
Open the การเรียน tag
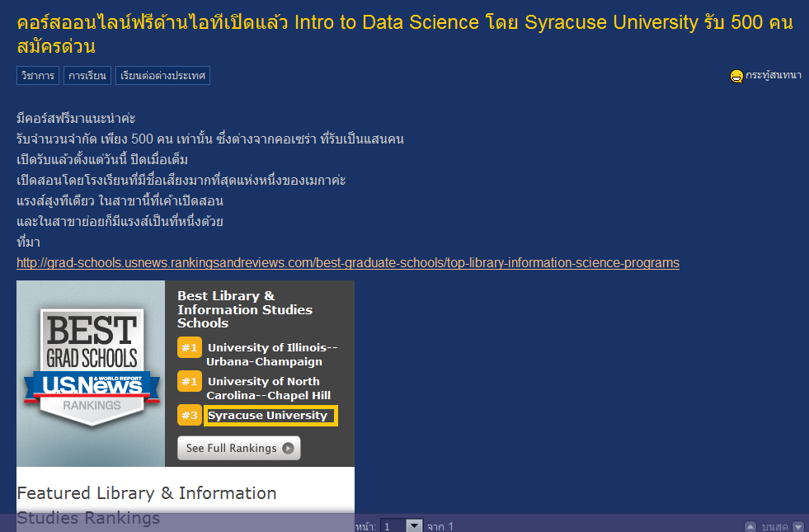87,75
